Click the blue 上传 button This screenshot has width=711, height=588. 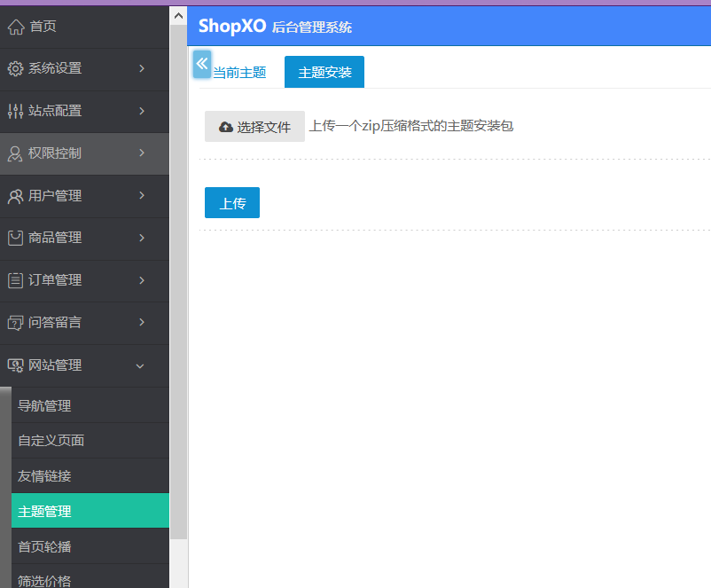tap(232, 203)
